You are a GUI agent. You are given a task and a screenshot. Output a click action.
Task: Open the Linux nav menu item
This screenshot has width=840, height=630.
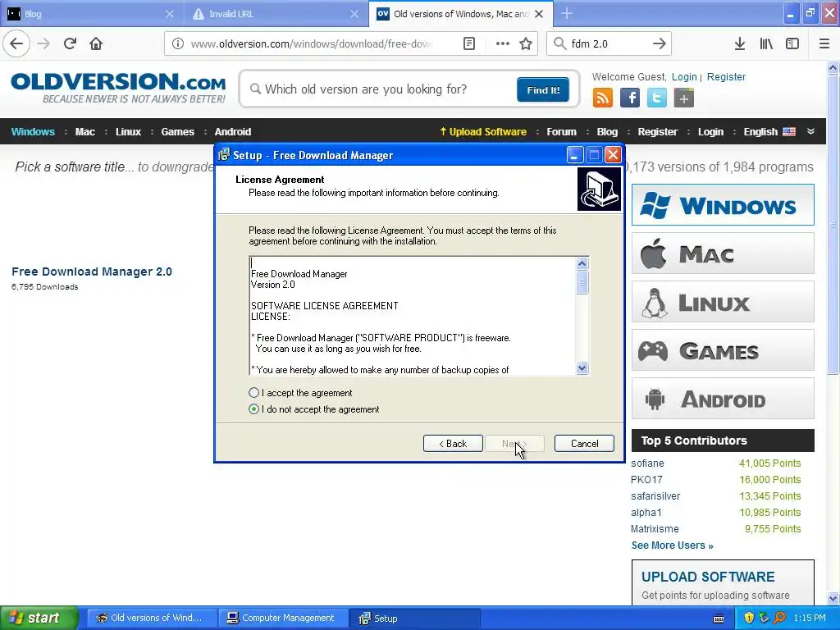coord(128,131)
